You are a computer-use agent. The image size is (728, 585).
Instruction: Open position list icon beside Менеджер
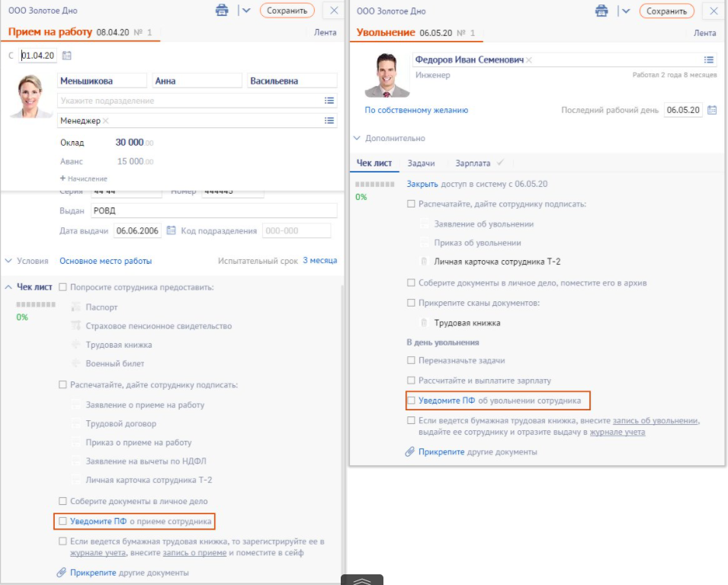click(329, 121)
